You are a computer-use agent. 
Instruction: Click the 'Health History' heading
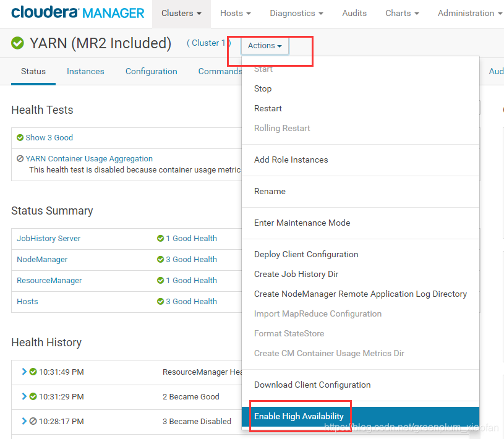46,343
